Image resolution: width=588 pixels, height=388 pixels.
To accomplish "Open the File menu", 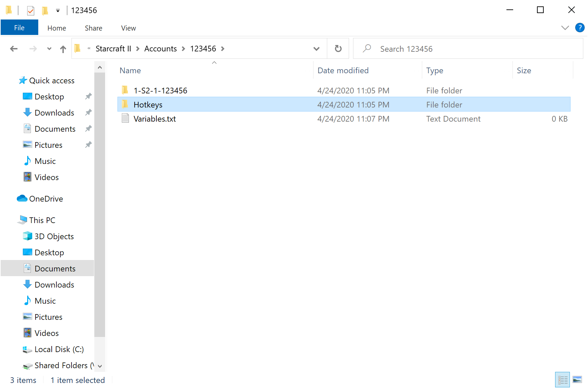I will [x=19, y=28].
